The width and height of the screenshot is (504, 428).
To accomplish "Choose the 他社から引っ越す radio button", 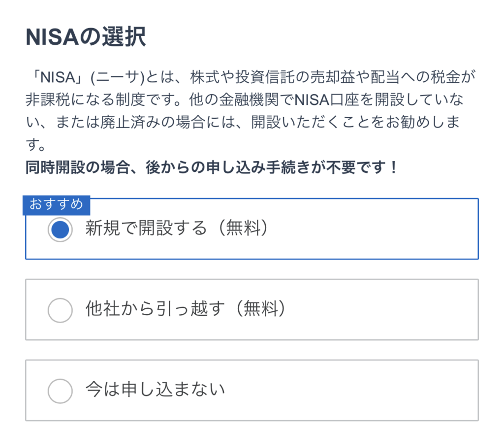I will 60,310.
